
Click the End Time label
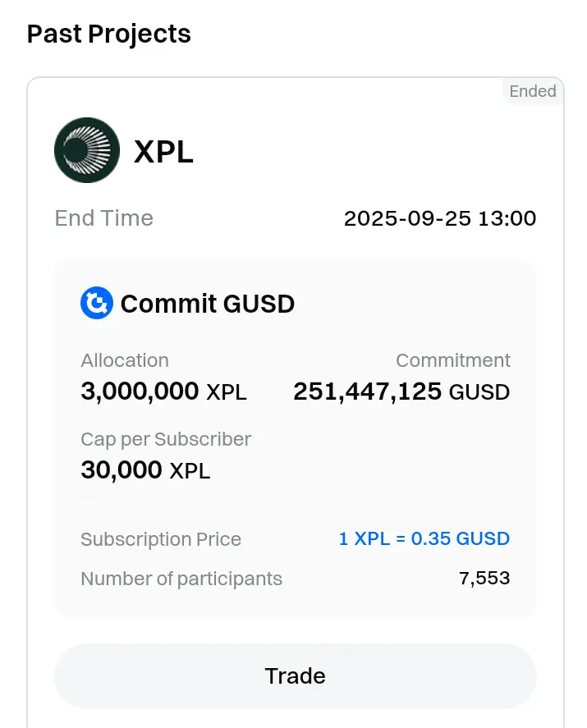coord(104,218)
